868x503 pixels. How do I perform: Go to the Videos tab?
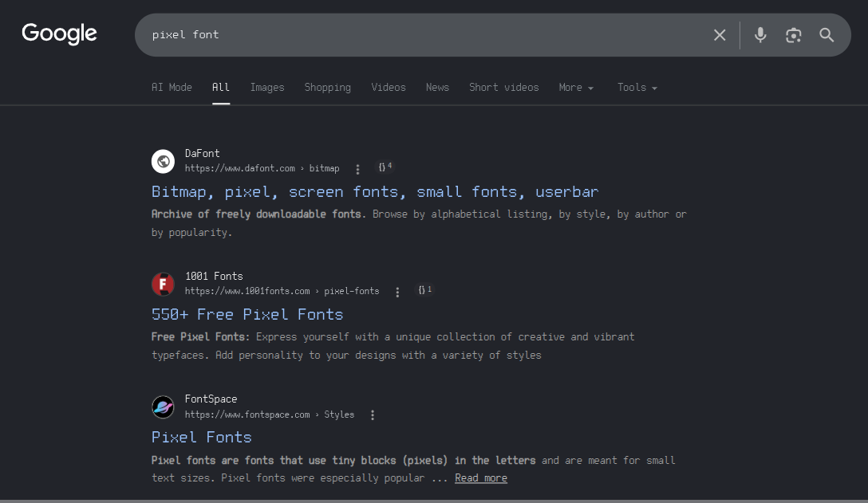click(388, 88)
